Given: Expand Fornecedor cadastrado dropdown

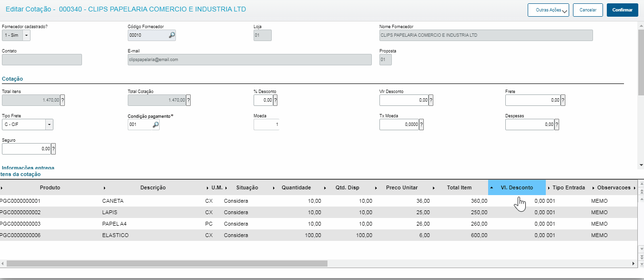Looking at the screenshot, I should [26, 35].
